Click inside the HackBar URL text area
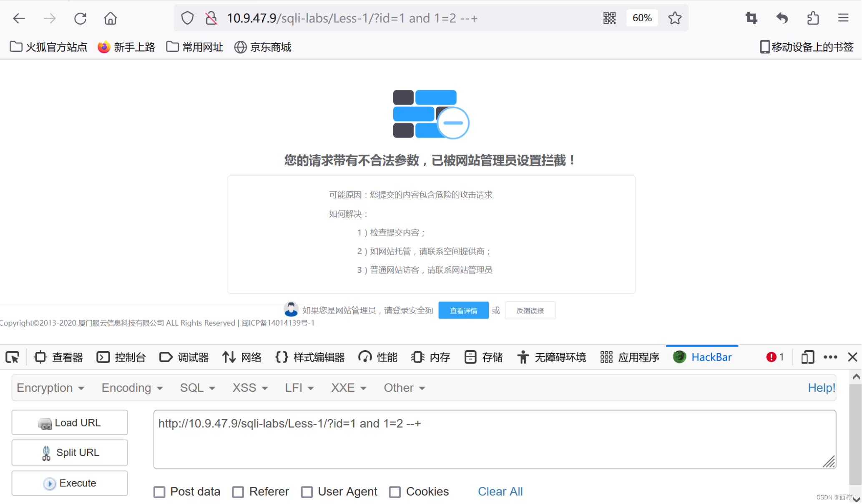The height and width of the screenshot is (504, 862). pyautogui.click(x=494, y=440)
